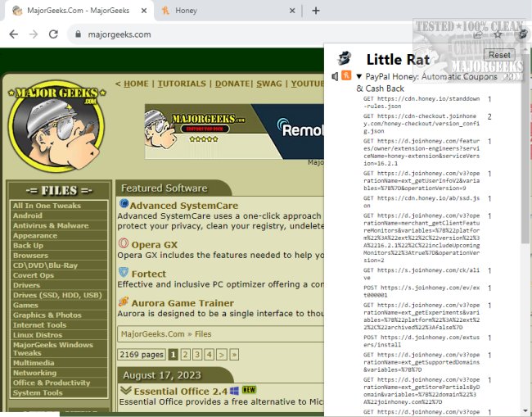This screenshot has height=417, width=532.
Task: Click the Little Rat popup scrollbar
Action: point(525,147)
